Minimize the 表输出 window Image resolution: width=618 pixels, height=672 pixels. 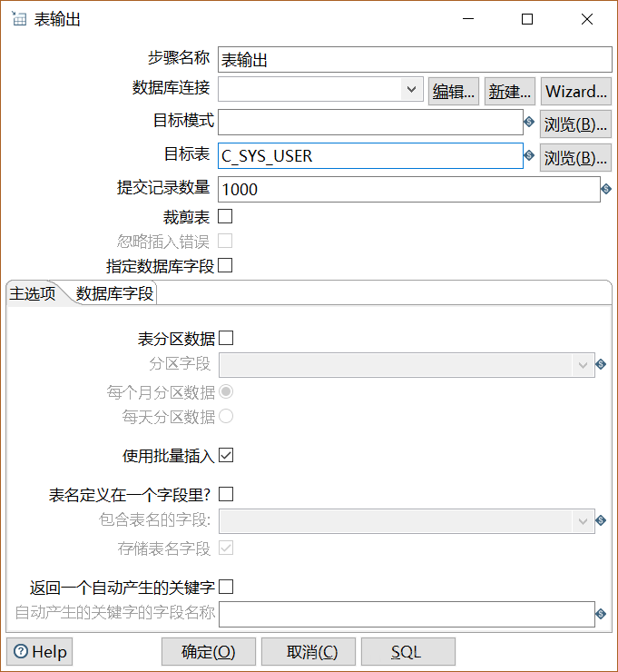[468, 19]
